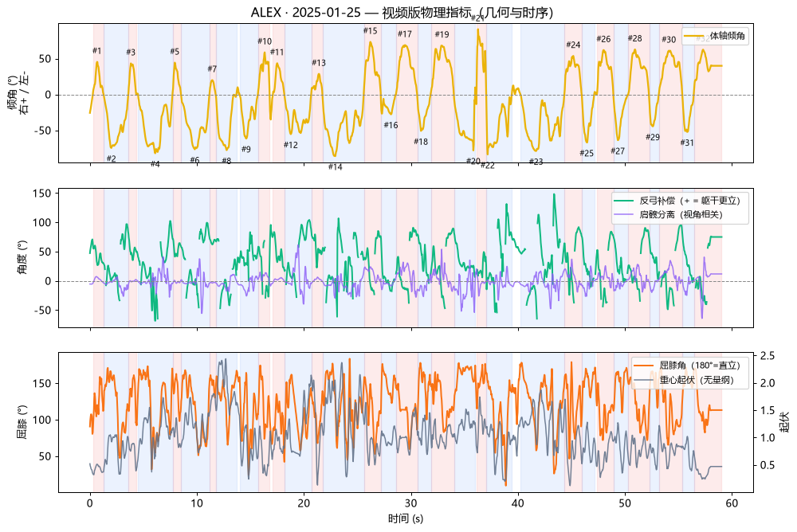Select the 体轴倾角 legend entry
Image resolution: width=797 pixels, height=532 pixels.
pos(715,36)
